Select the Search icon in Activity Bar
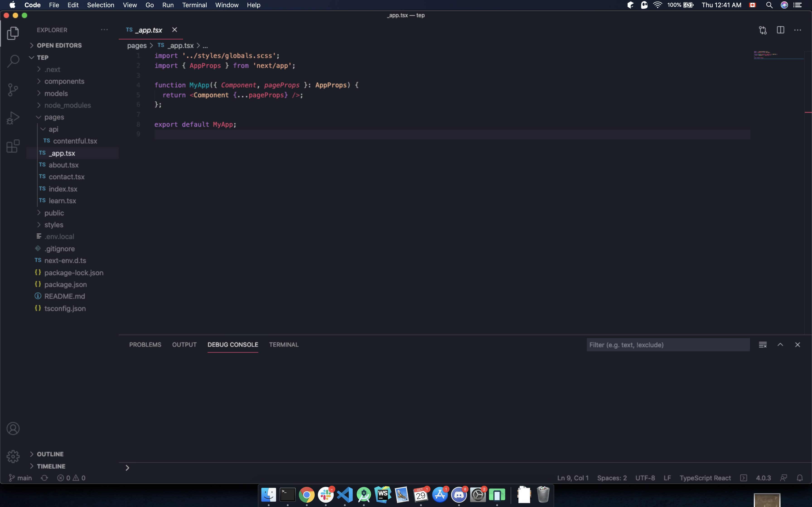This screenshot has height=507, width=812. click(13, 61)
